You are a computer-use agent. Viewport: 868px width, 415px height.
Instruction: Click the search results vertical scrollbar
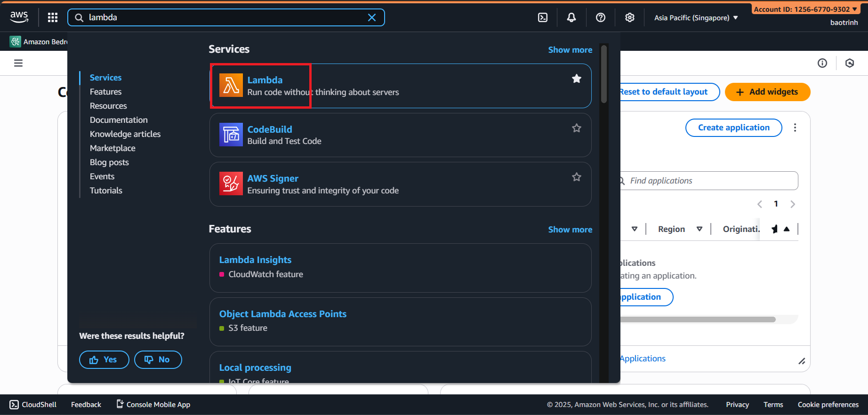pyautogui.click(x=604, y=75)
